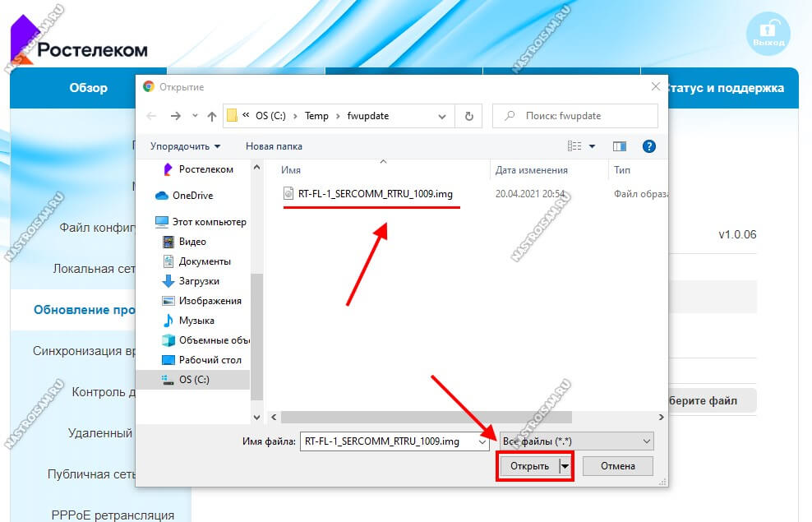Open Локальная сеть menu section
The width and height of the screenshot is (812, 522).
coord(92,269)
